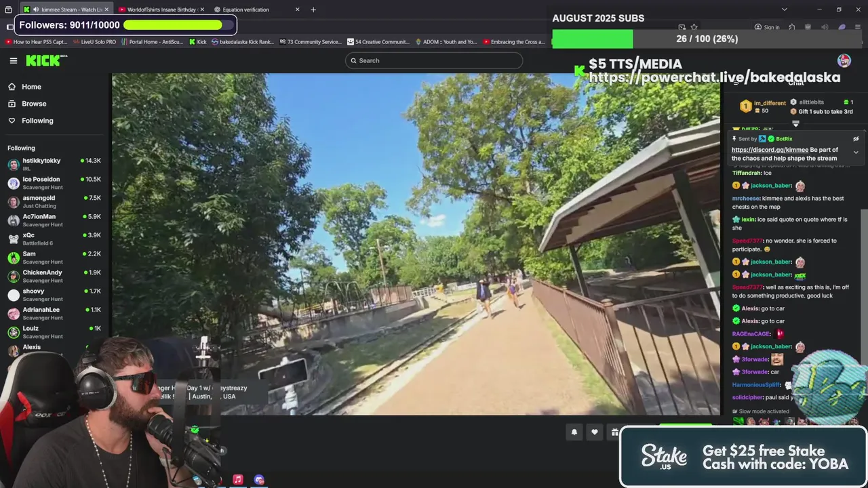This screenshot has height=488, width=868.
Task: Open the LiveU Solo PRO bookmark
Action: point(94,42)
